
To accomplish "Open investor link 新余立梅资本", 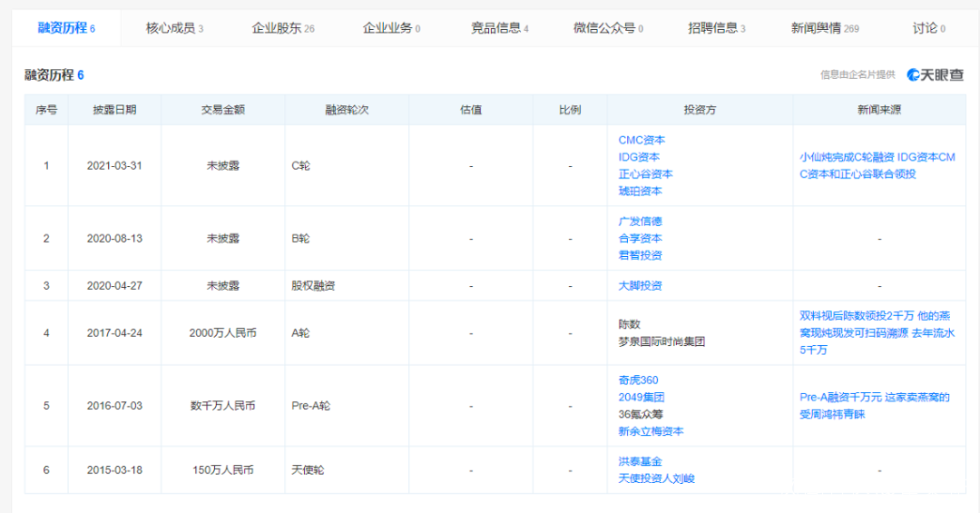I will tap(651, 431).
